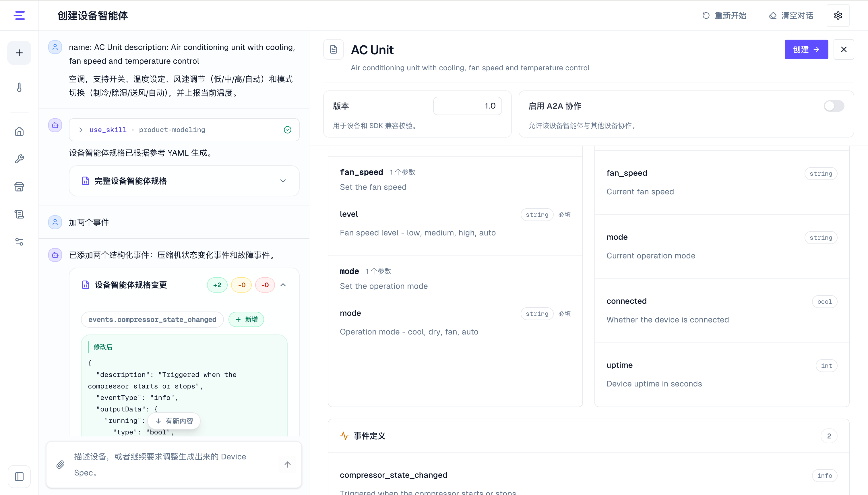Click the 事件定义 section header

(588, 436)
